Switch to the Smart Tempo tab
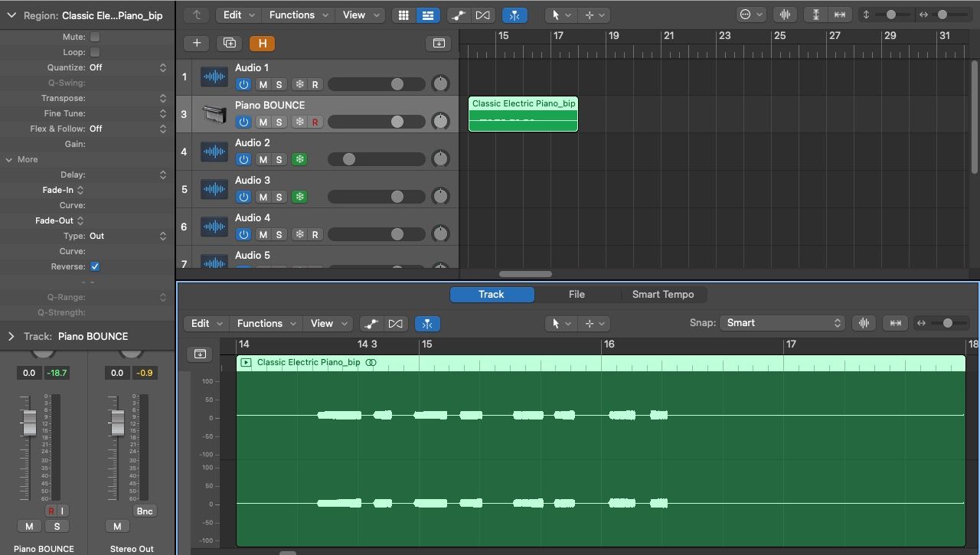 (663, 294)
